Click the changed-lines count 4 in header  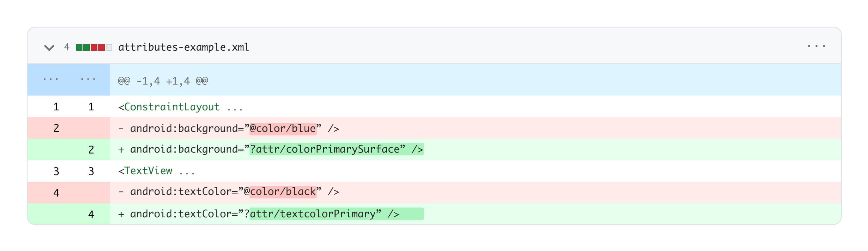[x=67, y=47]
